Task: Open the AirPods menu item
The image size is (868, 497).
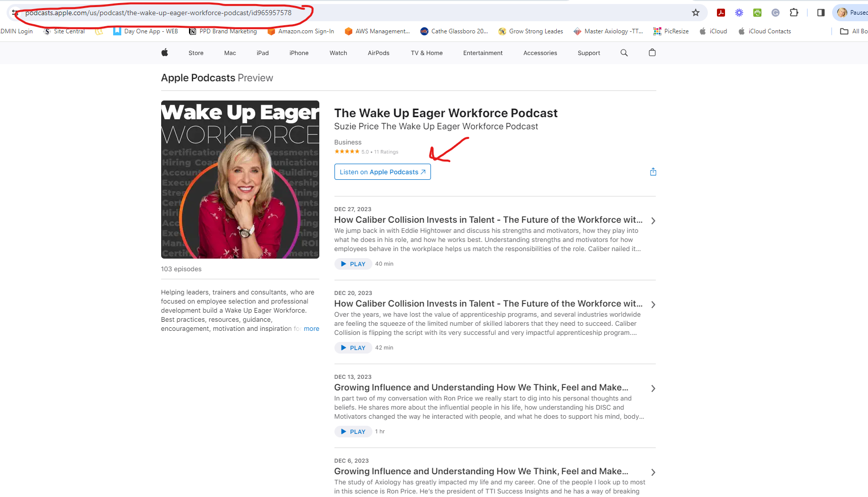Action: (x=378, y=53)
